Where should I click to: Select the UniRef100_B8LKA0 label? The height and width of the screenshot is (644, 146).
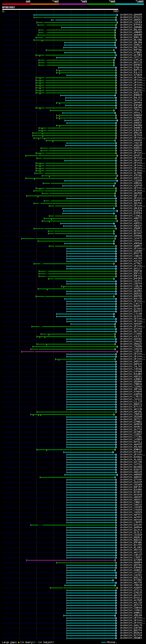131,30
